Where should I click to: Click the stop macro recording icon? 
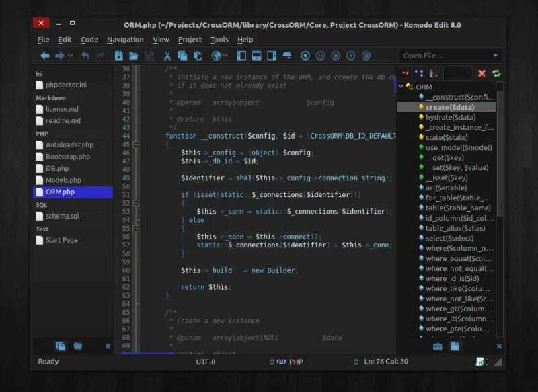coord(336,56)
